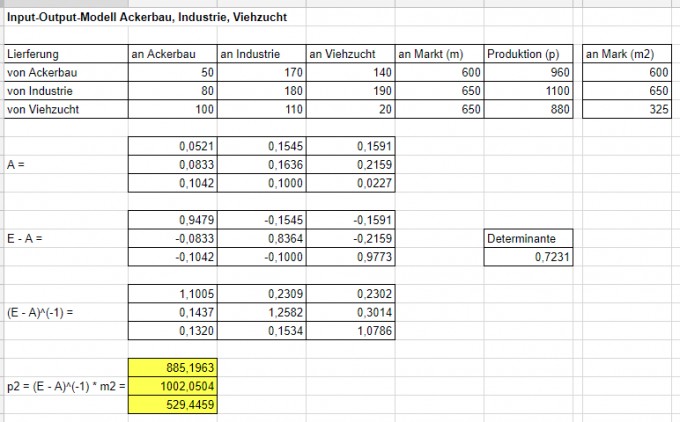Select the inverse matrix cell 0,1320
Image resolution: width=680 pixels, height=422 pixels.
(173, 331)
